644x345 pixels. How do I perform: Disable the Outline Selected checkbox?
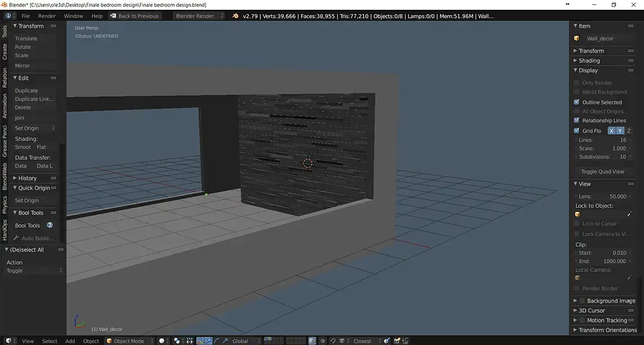[577, 102]
